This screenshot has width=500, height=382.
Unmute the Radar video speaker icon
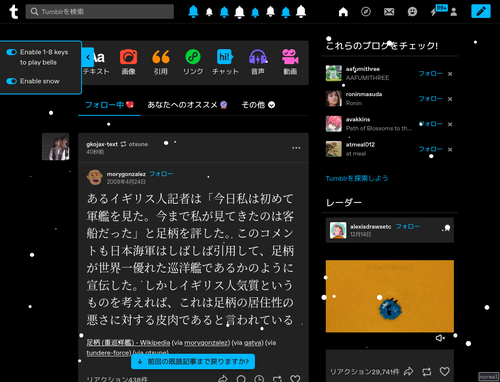click(440, 338)
